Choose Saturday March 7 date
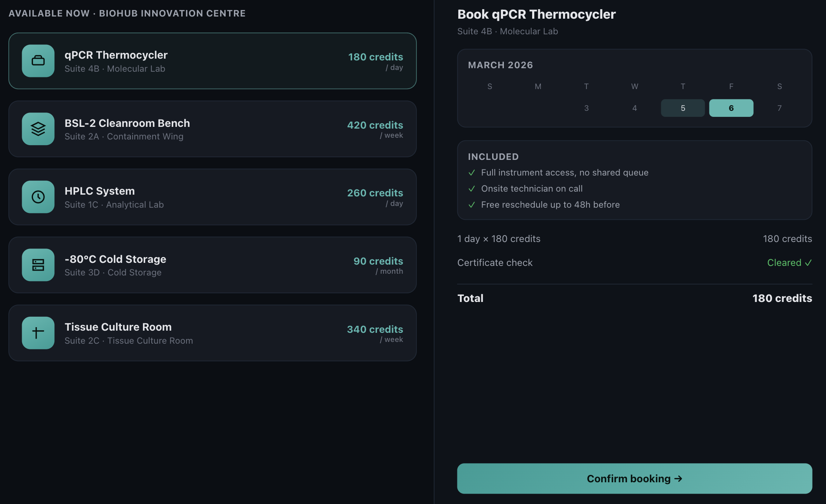Image resolution: width=826 pixels, height=504 pixels. tap(779, 108)
